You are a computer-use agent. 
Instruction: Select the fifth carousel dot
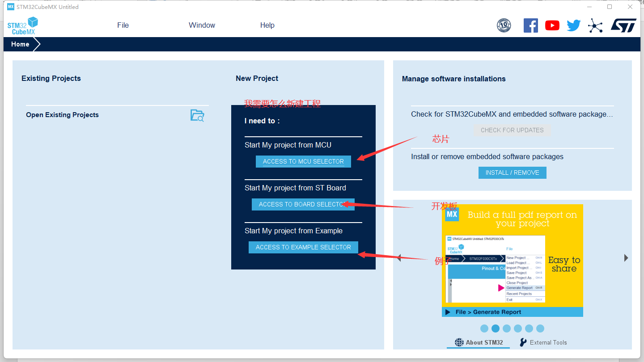[529, 328]
